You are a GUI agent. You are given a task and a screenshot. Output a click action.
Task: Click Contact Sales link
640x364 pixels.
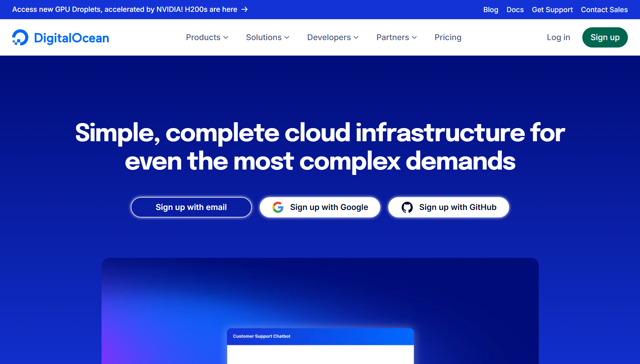click(x=604, y=10)
